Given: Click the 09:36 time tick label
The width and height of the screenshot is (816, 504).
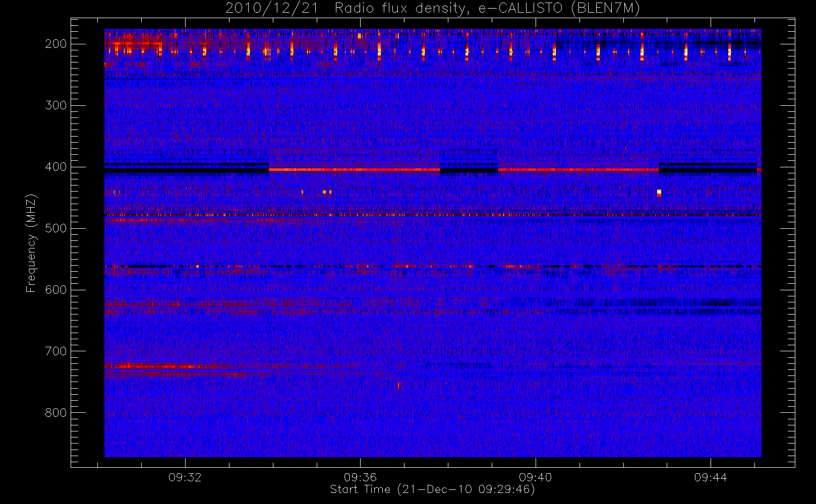Looking at the screenshot, I should 360,477.
